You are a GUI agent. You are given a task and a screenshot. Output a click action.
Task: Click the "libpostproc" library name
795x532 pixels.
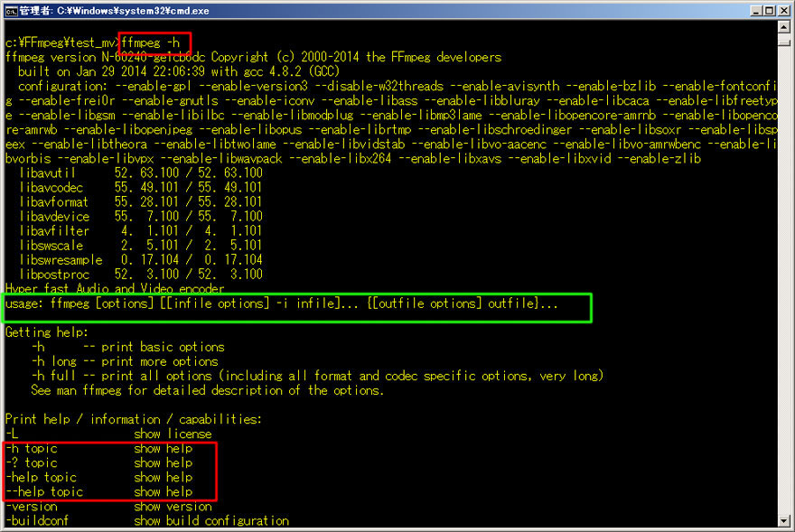click(53, 275)
